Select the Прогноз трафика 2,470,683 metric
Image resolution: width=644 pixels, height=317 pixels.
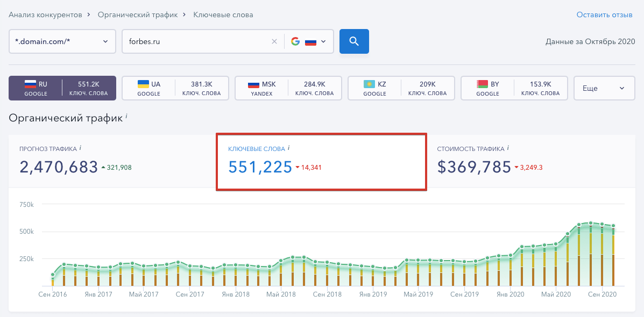coord(112,161)
